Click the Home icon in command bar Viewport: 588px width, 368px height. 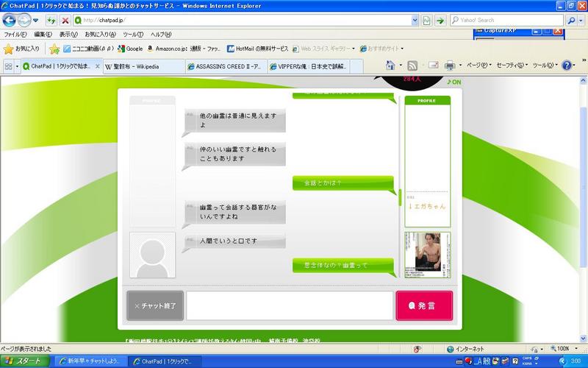[x=390, y=66]
